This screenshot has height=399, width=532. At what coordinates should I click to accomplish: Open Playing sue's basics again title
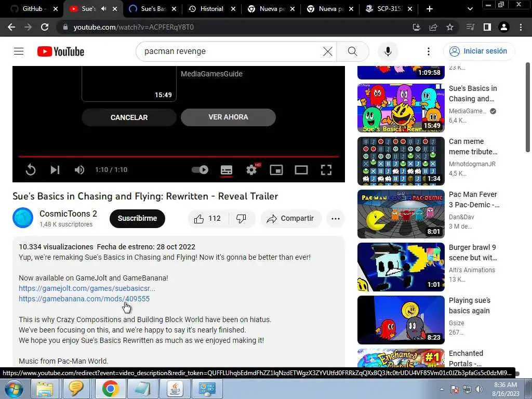click(470, 305)
